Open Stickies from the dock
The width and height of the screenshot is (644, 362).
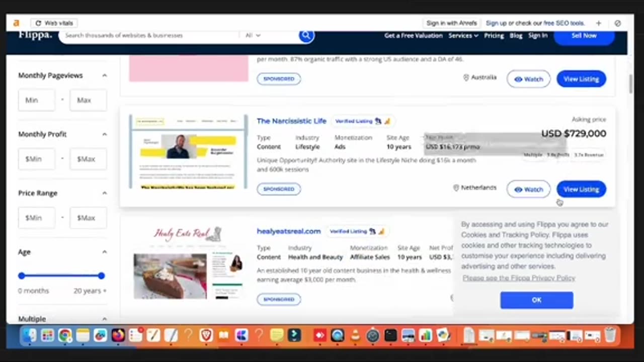277,335
